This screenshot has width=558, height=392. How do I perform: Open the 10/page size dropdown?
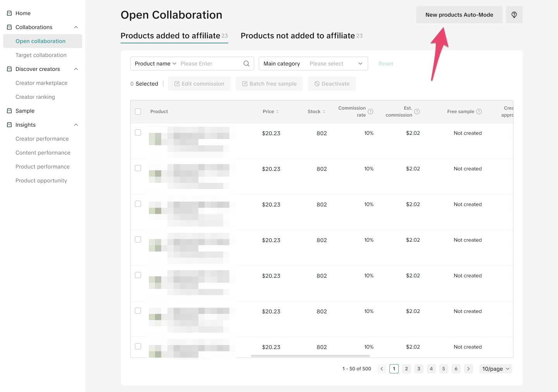coord(496,369)
